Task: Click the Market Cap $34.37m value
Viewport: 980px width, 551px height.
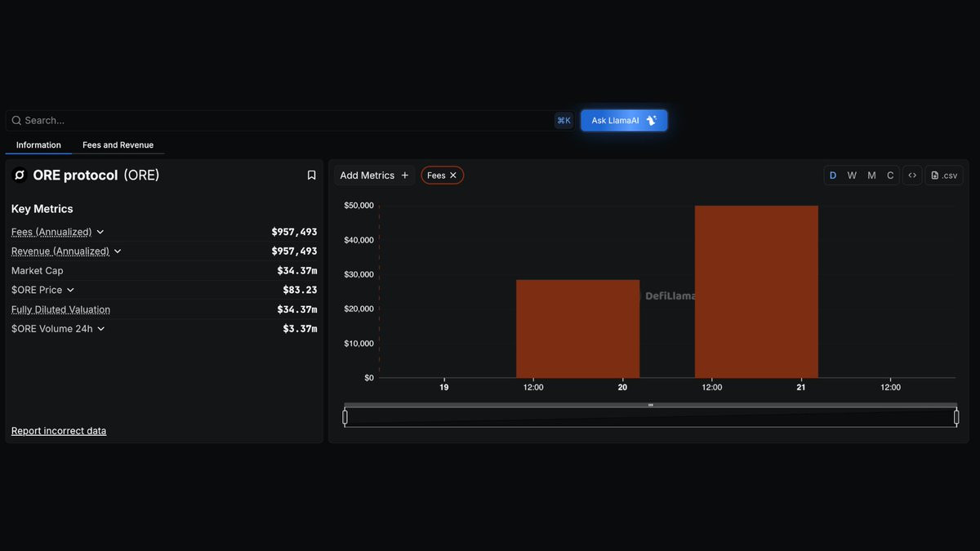Action: [x=297, y=270]
